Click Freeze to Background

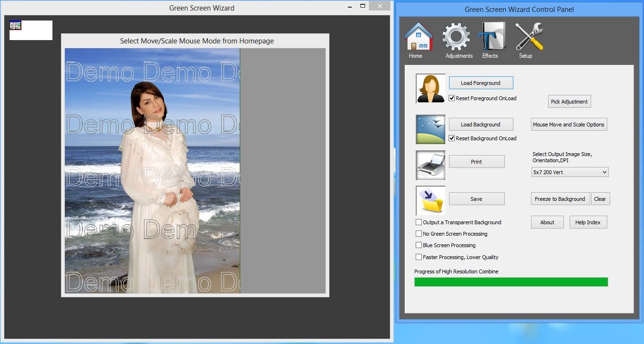pos(560,199)
